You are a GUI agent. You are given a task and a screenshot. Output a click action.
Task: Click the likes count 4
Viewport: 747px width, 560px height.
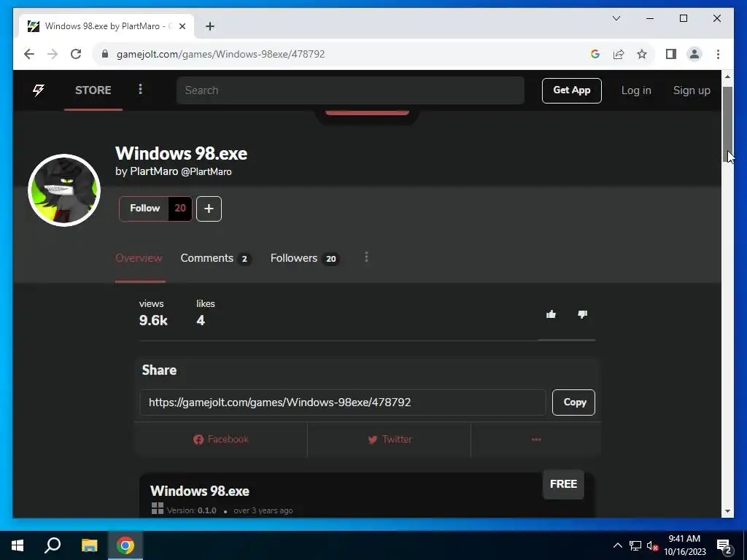tap(201, 321)
